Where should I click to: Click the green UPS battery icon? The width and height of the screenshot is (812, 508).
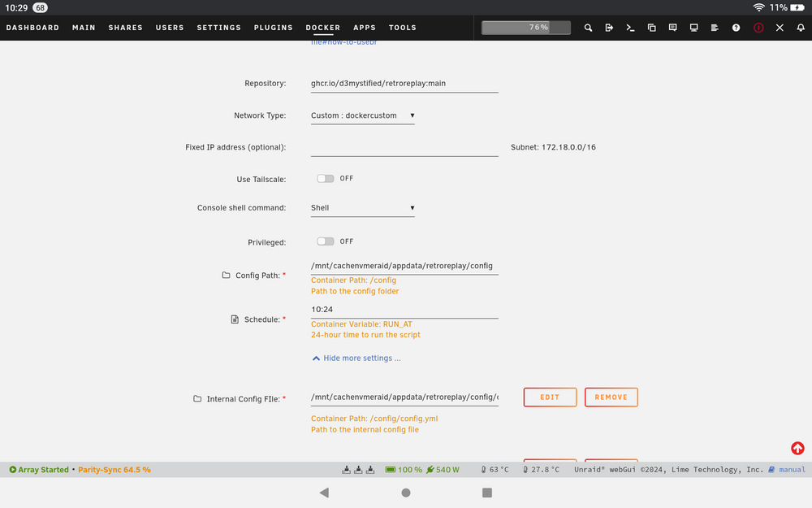[391, 470]
